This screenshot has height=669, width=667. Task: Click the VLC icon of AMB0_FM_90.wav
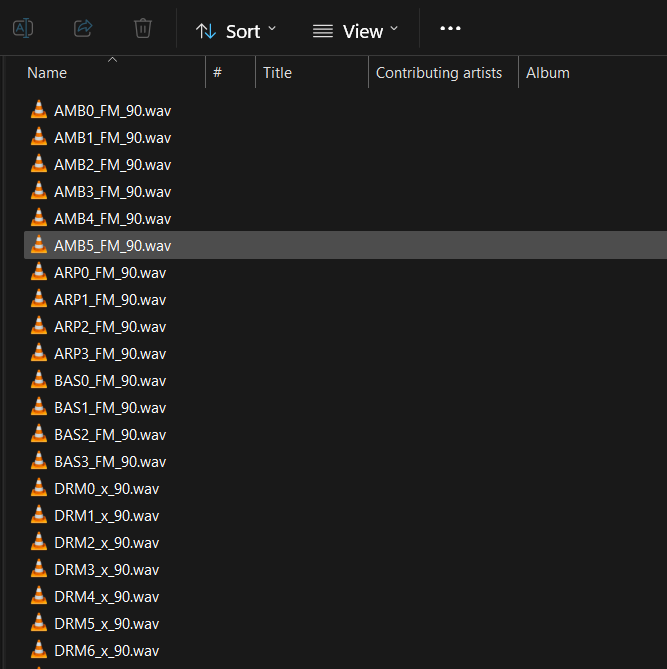click(x=39, y=109)
